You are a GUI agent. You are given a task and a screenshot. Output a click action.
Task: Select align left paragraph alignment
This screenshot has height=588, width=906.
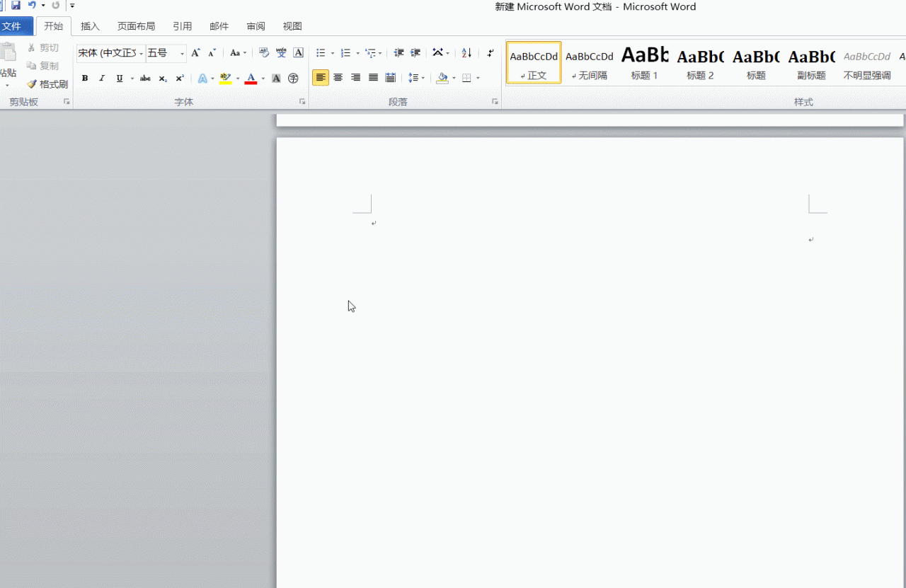[x=321, y=78]
